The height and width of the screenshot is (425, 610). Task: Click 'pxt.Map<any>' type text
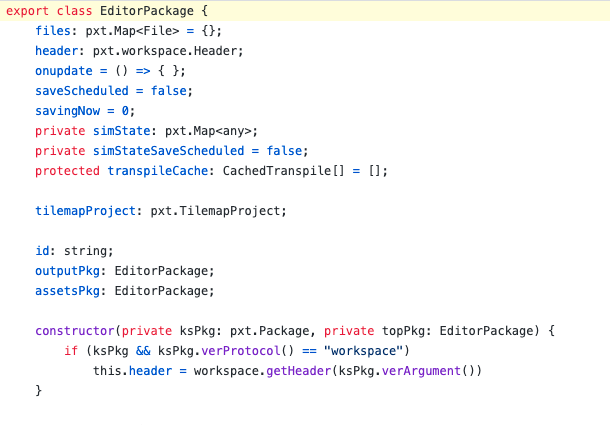[x=208, y=131]
